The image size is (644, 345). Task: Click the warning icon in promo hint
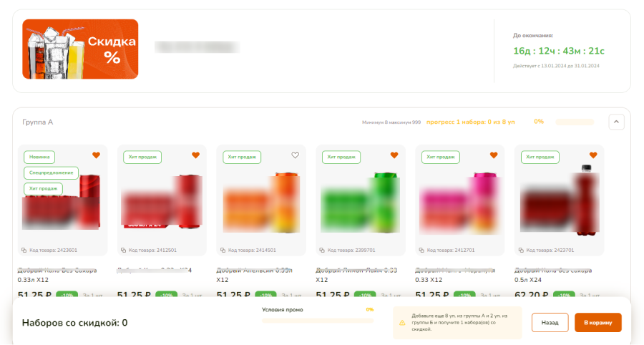pos(402,323)
